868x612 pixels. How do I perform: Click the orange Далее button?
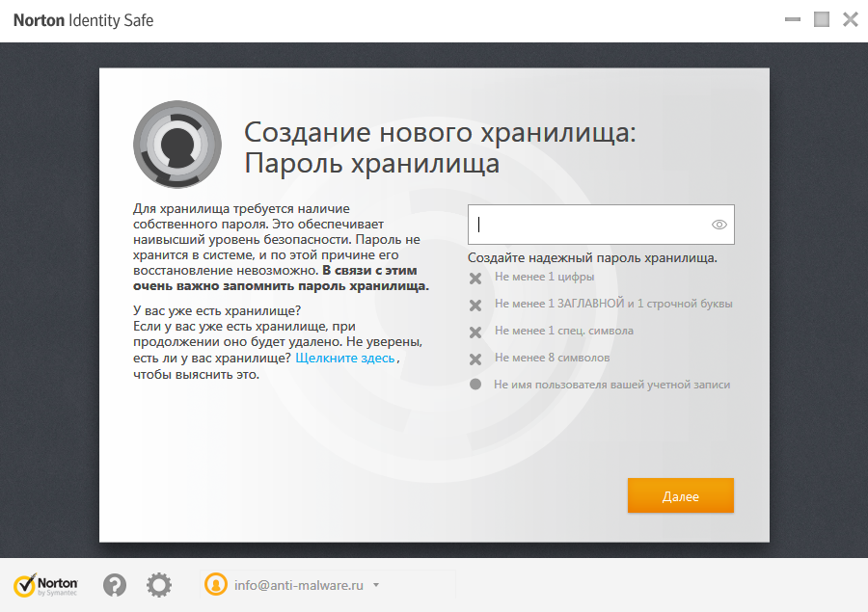(680, 495)
